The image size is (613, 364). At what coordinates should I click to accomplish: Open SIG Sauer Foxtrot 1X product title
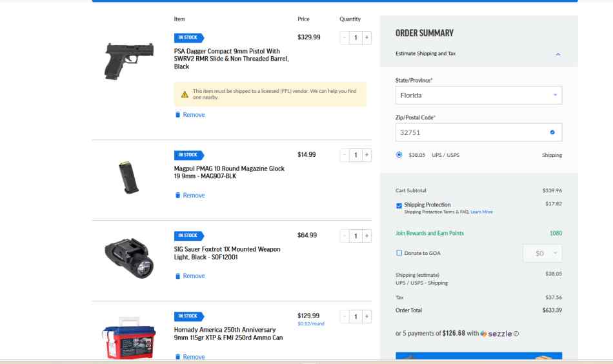(x=227, y=253)
